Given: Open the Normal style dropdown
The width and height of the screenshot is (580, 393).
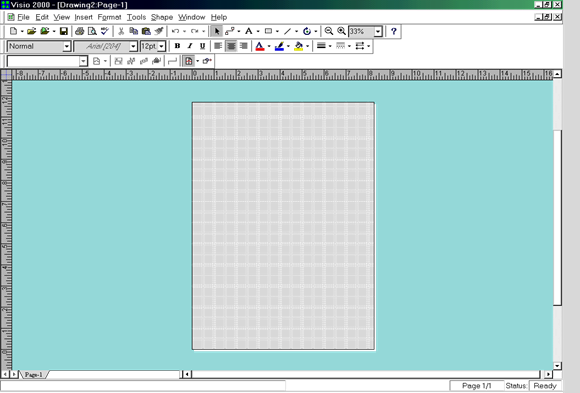Looking at the screenshot, I should [67, 46].
